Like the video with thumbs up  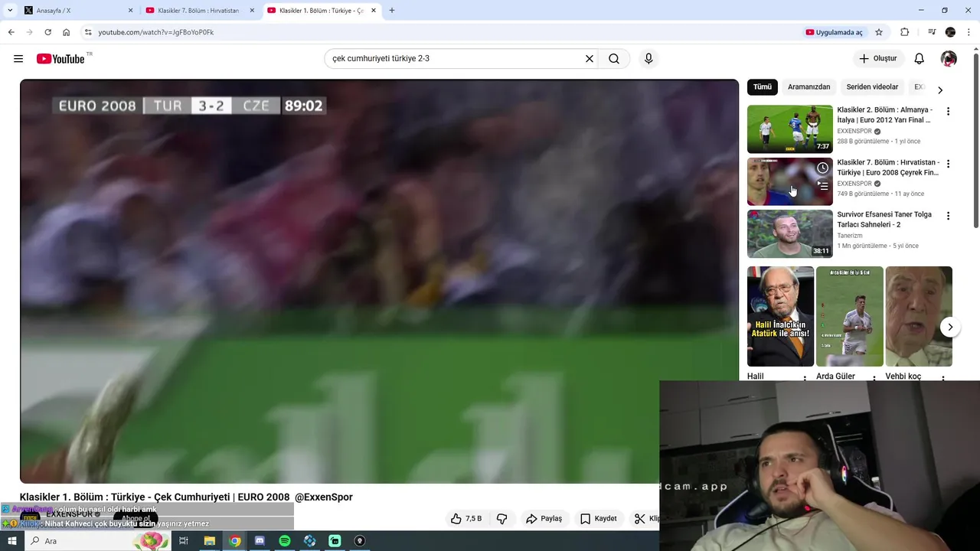click(x=466, y=519)
